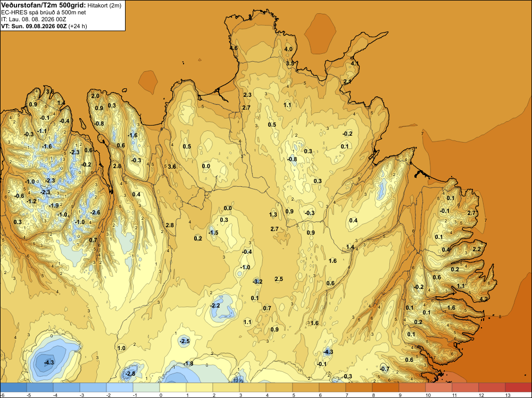The width and height of the screenshot is (532, 398).
Task: Click the -2.2 temperature value
Action: [215, 305]
